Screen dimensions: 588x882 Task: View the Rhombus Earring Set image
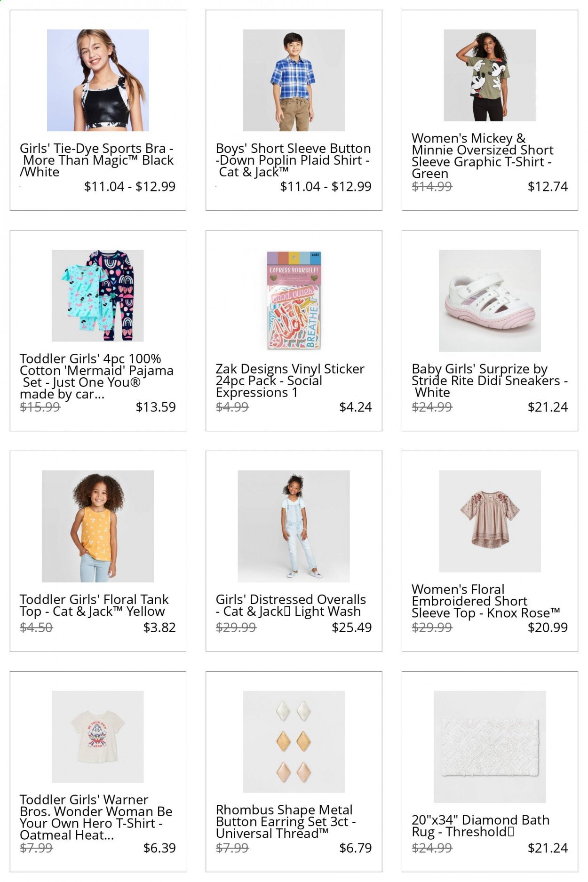click(294, 742)
